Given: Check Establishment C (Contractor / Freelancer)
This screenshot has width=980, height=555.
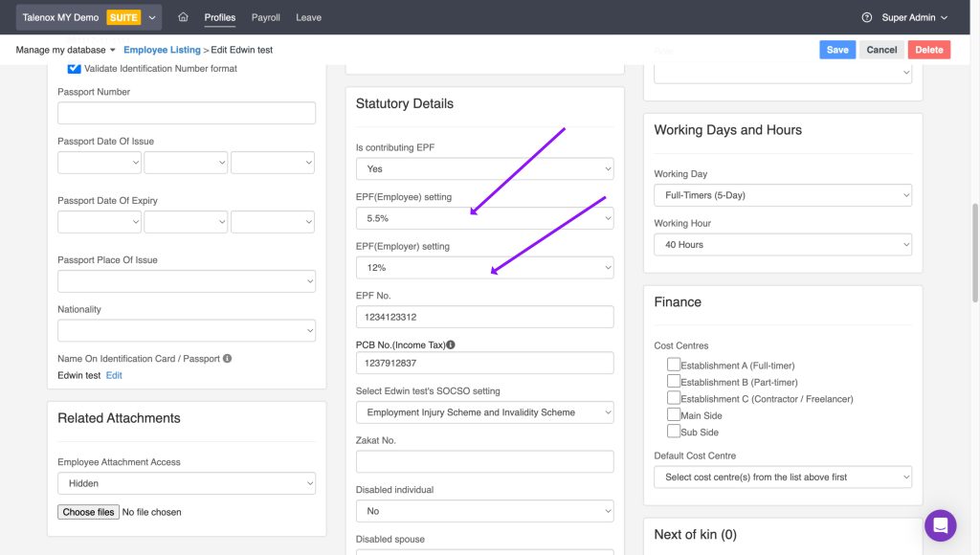Looking at the screenshot, I should click(674, 398).
